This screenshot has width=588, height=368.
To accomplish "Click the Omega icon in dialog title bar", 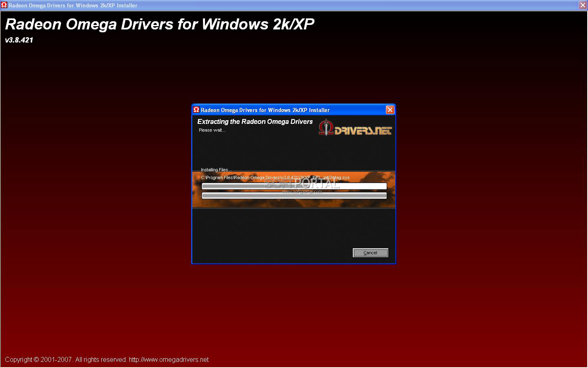I will tap(196, 110).
